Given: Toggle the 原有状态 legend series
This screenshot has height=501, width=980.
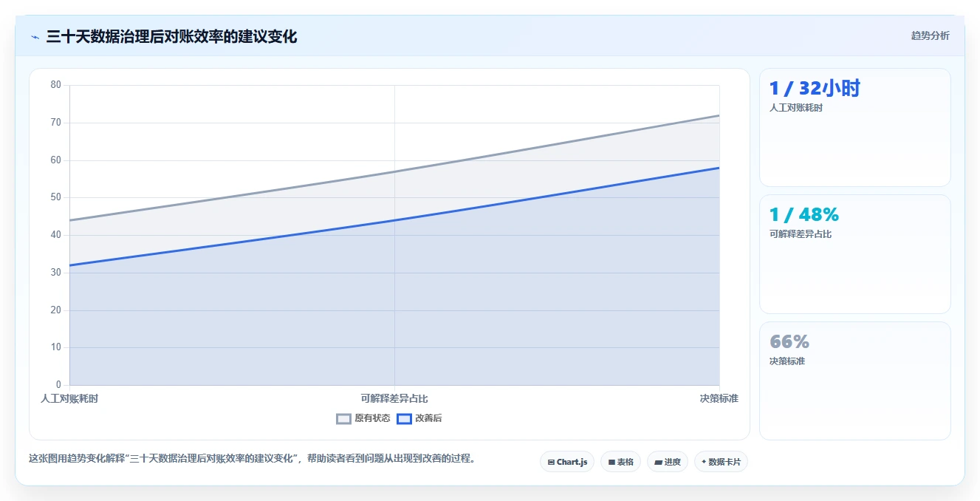Looking at the screenshot, I should pyautogui.click(x=363, y=418).
